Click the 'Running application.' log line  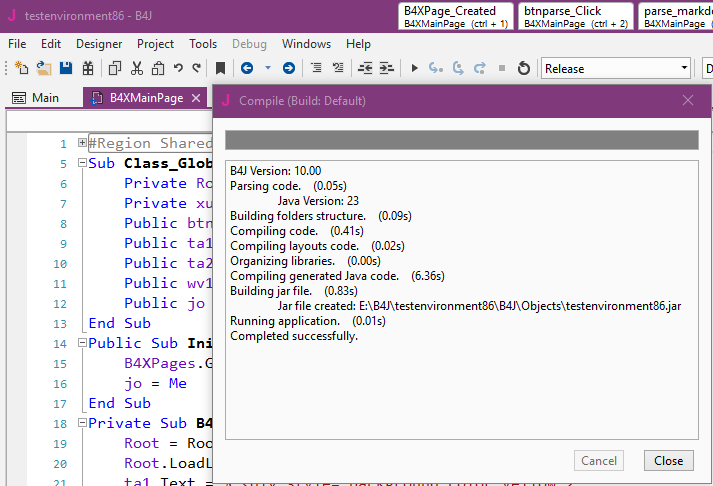(308, 321)
